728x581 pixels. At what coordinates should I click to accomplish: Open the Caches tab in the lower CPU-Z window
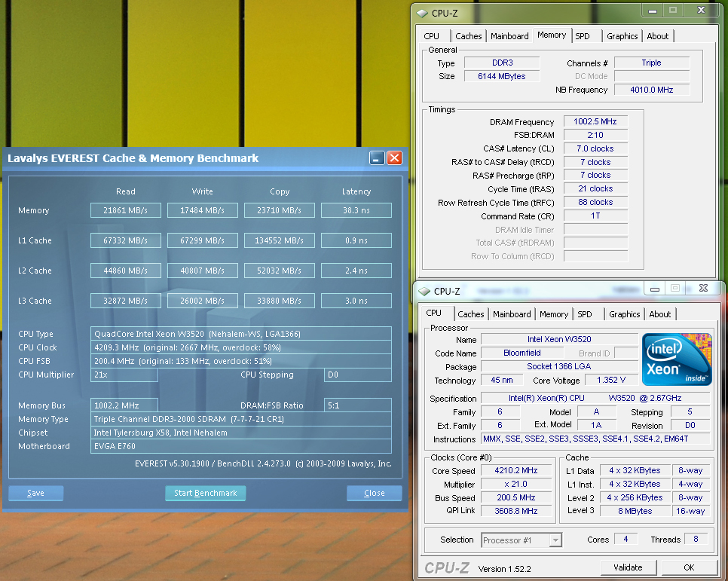(x=471, y=314)
